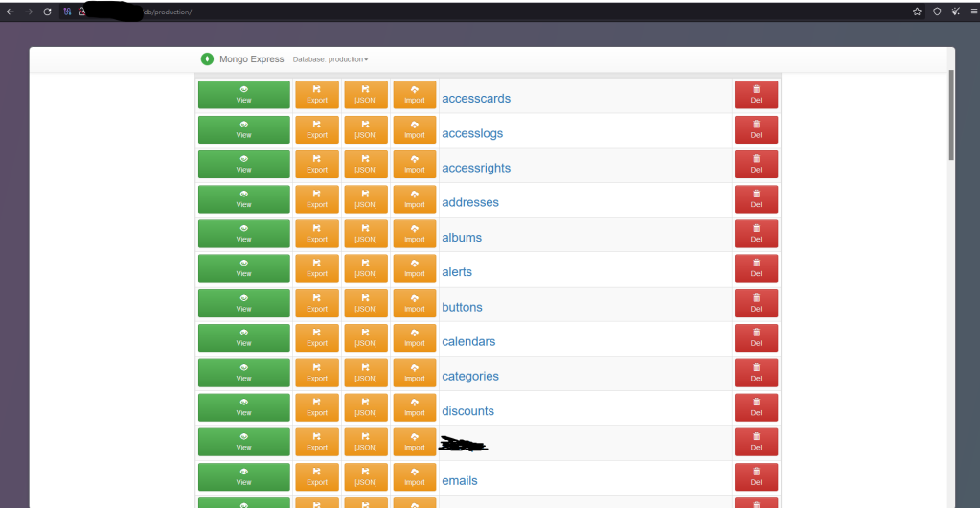
Task: View the albums collection
Action: coord(243,233)
